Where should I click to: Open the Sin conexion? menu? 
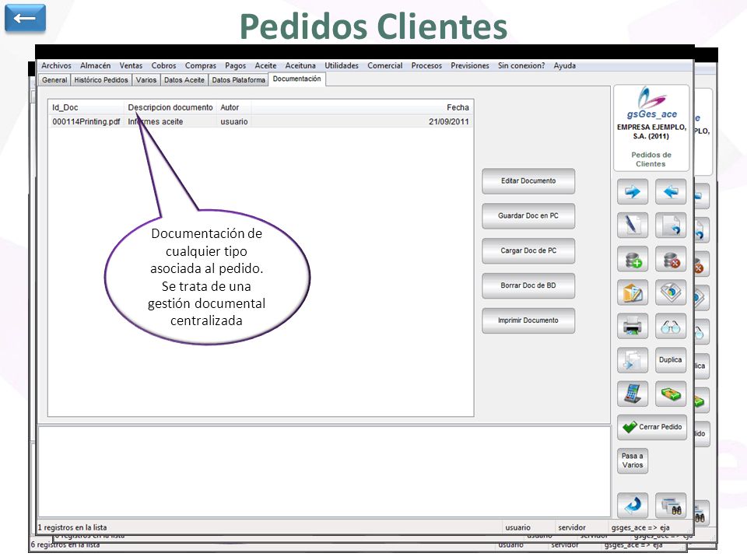point(521,65)
